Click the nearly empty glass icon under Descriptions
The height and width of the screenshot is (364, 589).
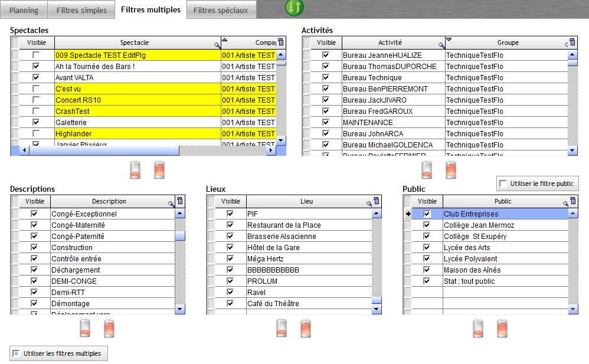coord(85,328)
